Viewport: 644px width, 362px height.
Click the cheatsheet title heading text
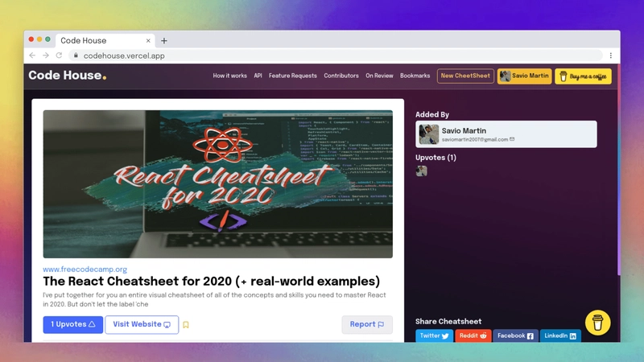(x=212, y=281)
